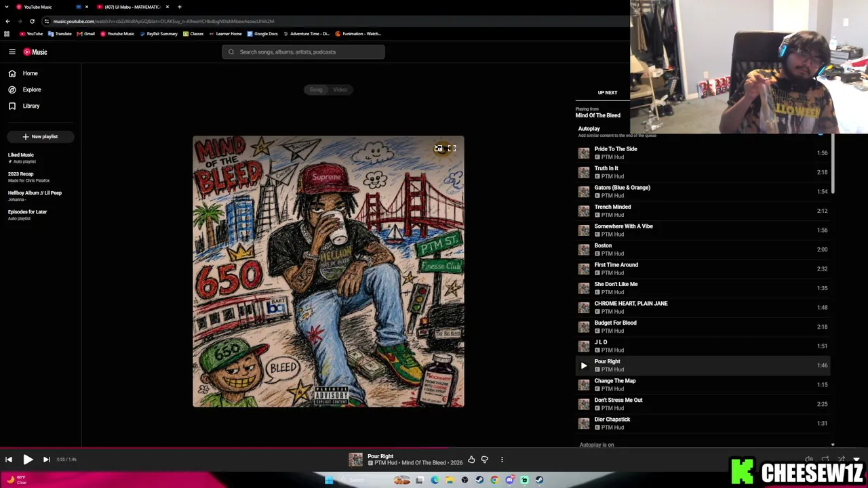Play Truth In It from queue
Image resolution: width=868 pixels, height=488 pixels.
[703, 172]
